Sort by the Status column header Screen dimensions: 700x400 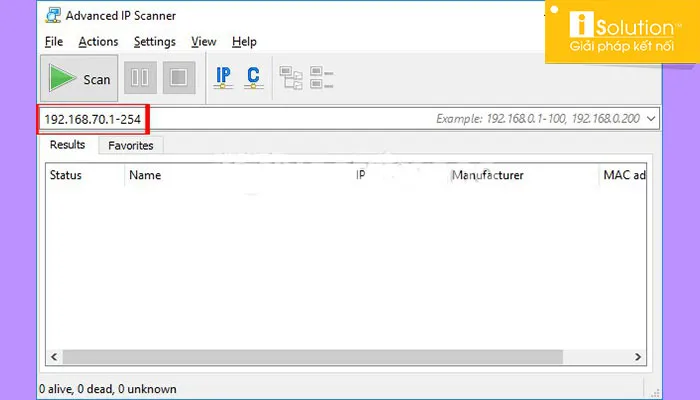click(85, 175)
